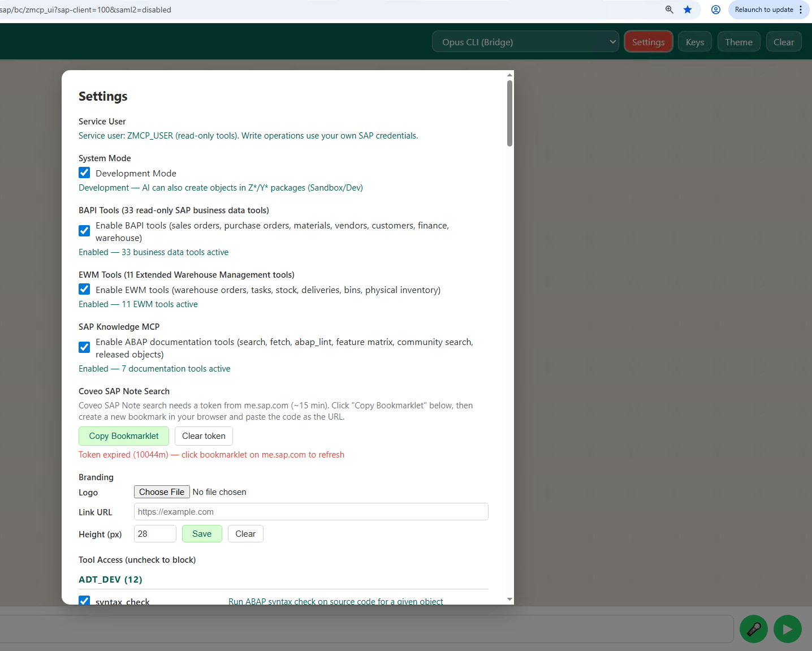Screen dimensions: 812x651
Task: Click 'Enabled — 11 EWM tools active' text
Action: tap(138, 304)
